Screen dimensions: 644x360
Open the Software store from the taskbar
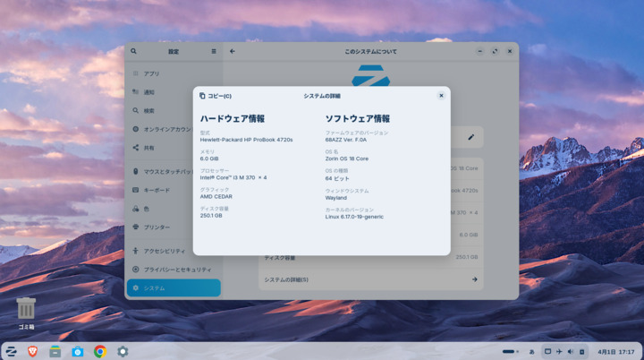click(x=78, y=351)
